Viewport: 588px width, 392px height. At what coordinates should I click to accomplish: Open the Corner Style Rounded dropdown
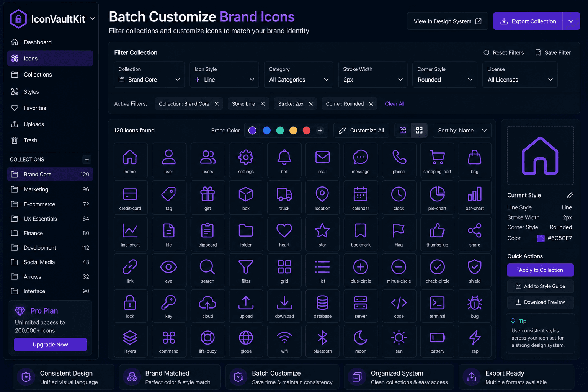pos(445,75)
